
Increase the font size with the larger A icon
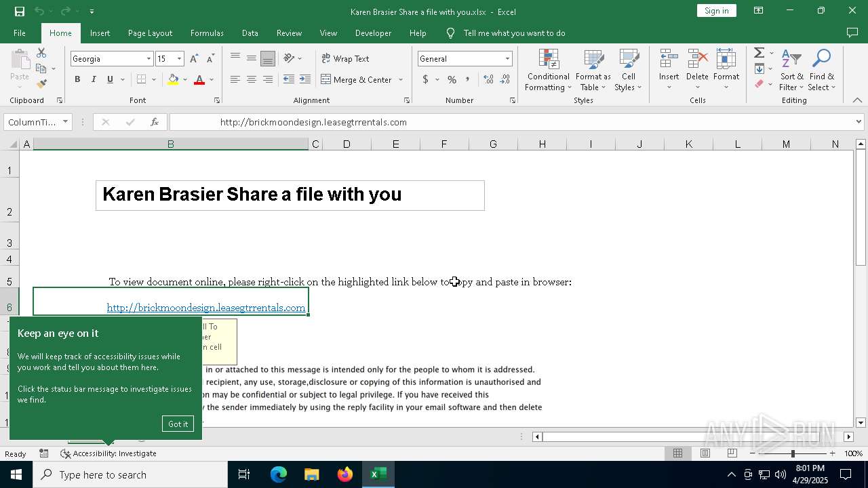coord(195,59)
